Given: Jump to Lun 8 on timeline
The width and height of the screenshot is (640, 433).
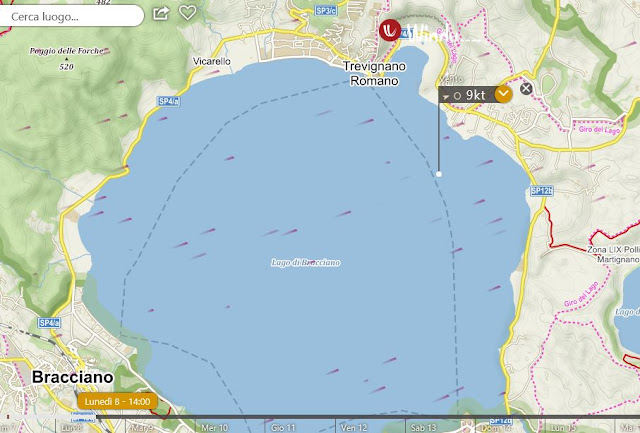Looking at the screenshot, I should pyautogui.click(x=72, y=428).
